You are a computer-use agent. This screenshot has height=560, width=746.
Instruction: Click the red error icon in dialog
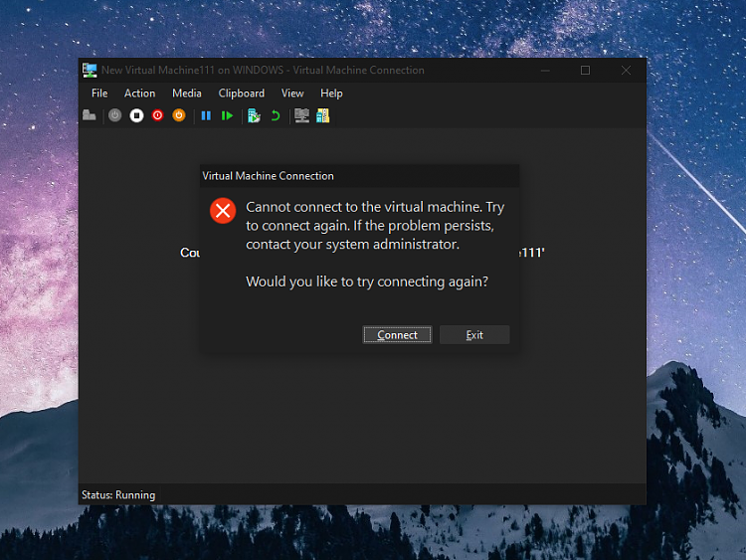(x=223, y=211)
